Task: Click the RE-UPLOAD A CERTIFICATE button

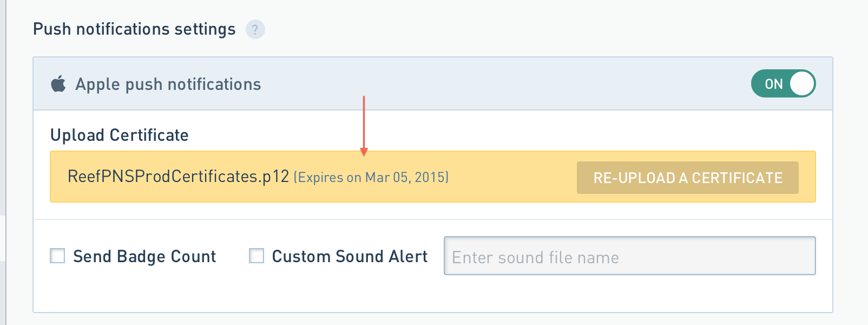Action: click(687, 178)
